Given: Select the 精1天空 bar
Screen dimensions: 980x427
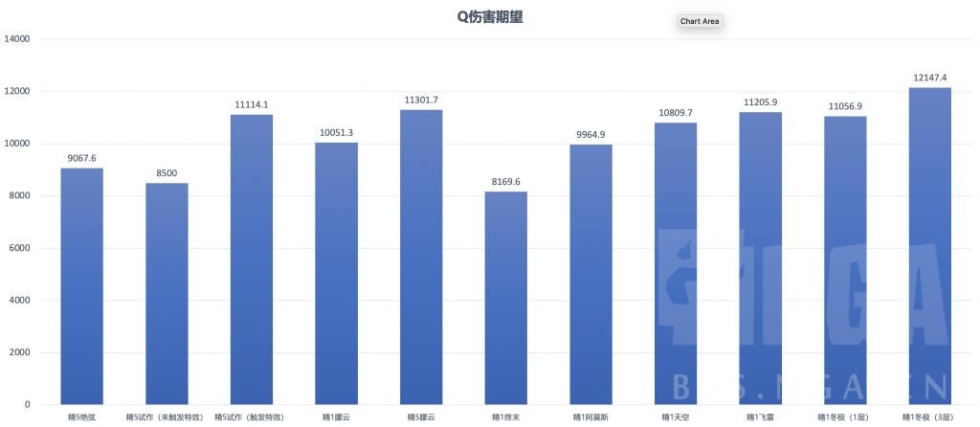Looking at the screenshot, I should tap(676, 264).
